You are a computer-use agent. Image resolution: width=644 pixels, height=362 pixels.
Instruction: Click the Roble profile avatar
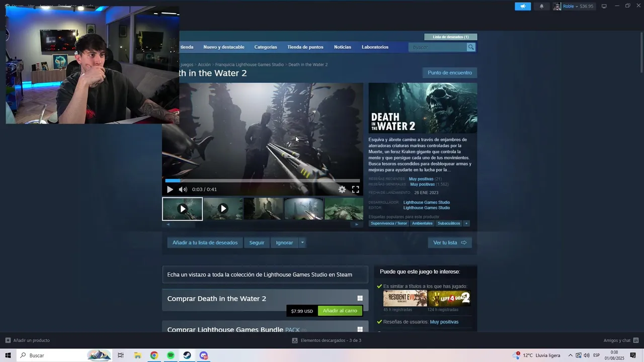click(x=557, y=6)
